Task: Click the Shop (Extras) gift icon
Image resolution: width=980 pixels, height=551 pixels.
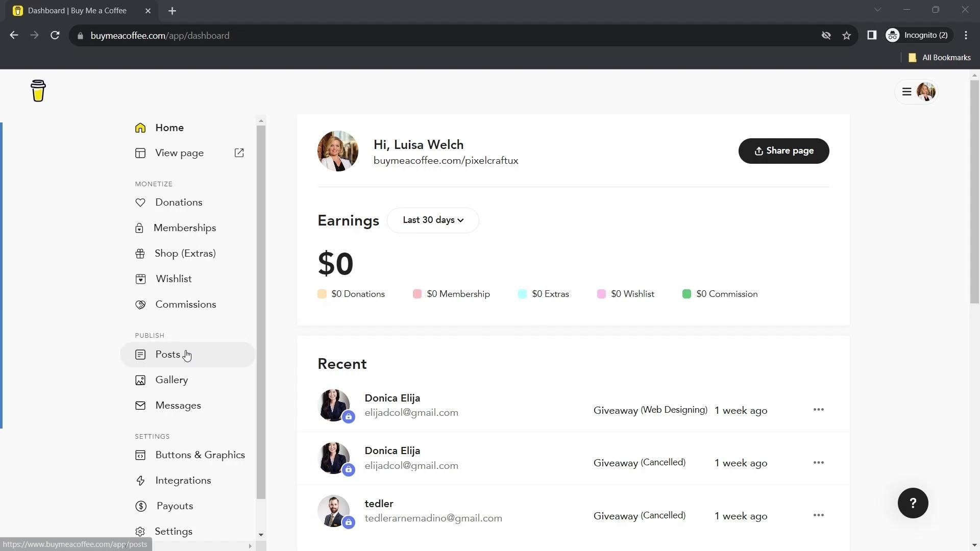Action: tap(140, 254)
